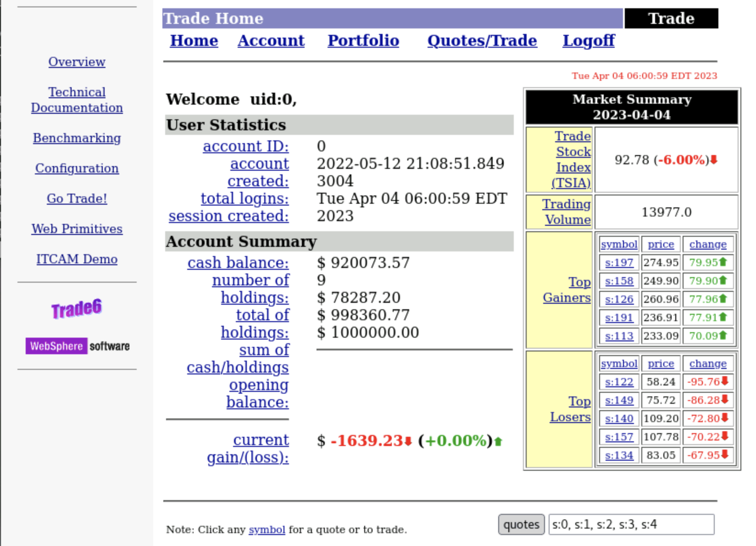The image size is (756, 546).
Task: Click the change header in Top Gainers table
Action: click(x=708, y=244)
